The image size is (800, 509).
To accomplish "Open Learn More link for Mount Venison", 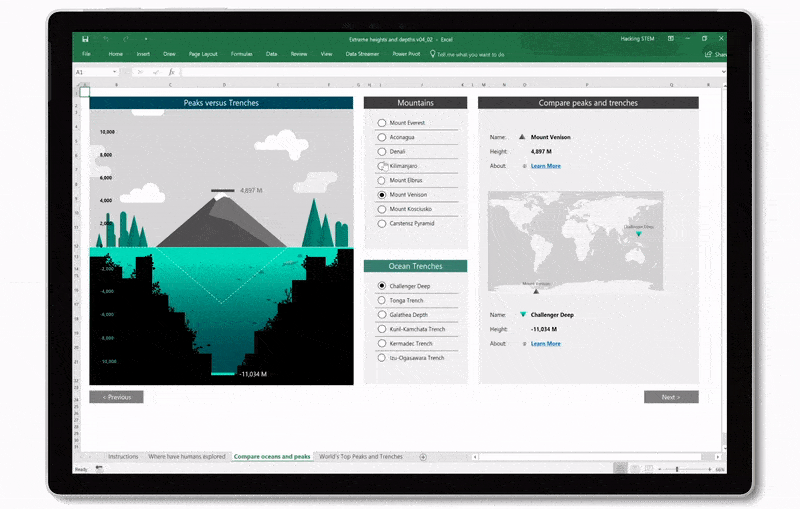I will coord(545,166).
